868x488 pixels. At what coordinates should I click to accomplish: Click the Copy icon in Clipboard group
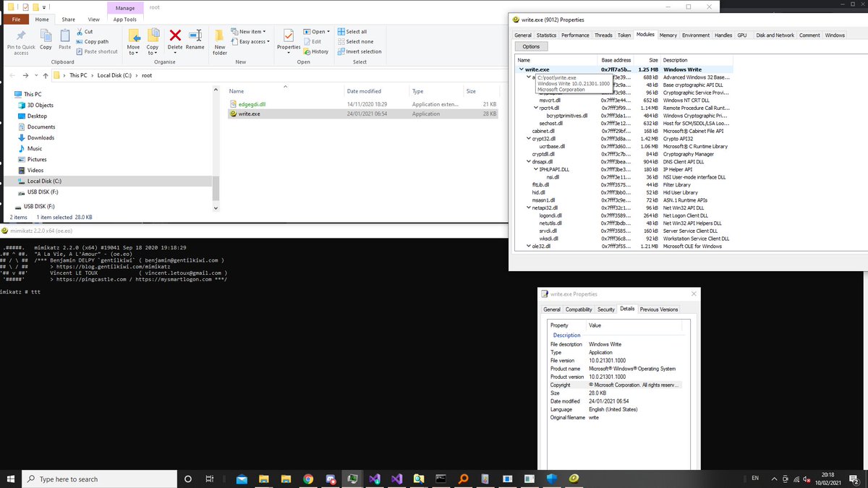click(46, 39)
